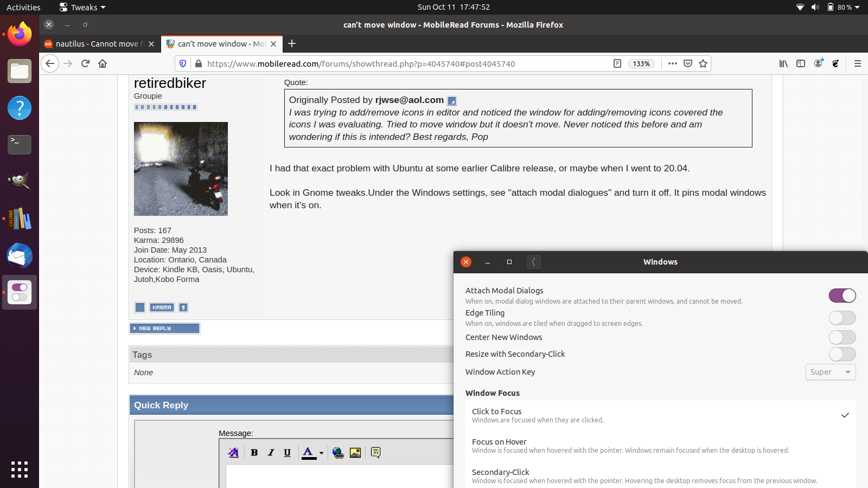Launch GIMP from the dock

(x=20, y=182)
